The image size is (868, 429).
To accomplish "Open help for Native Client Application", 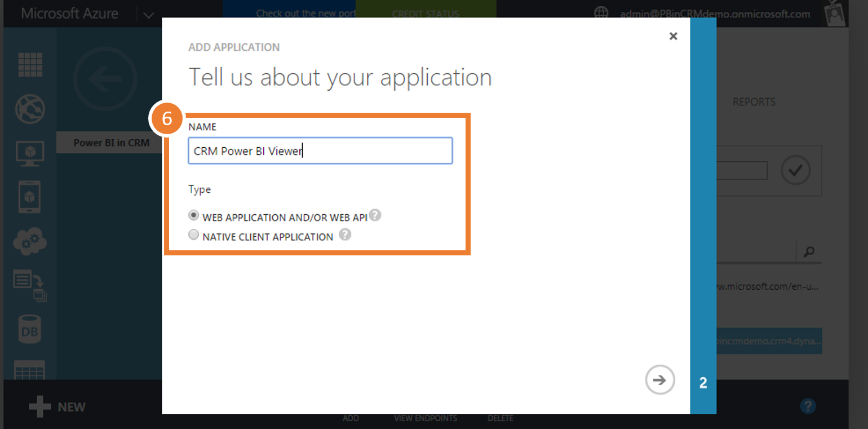I will tap(345, 235).
